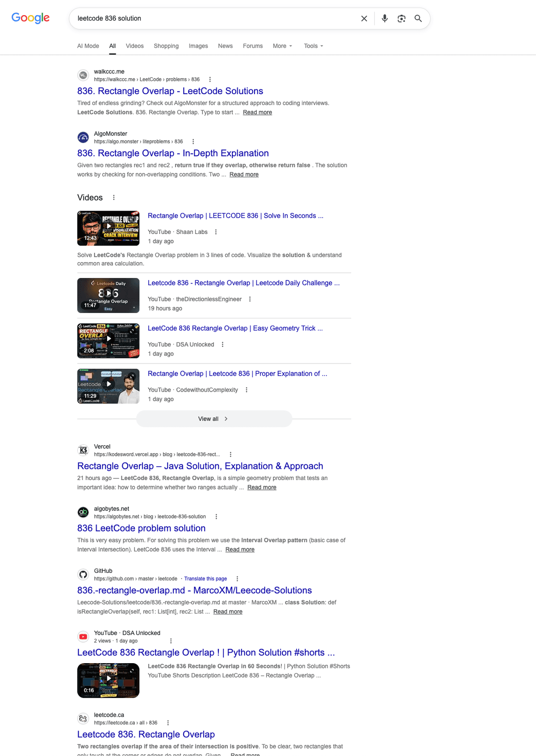Image resolution: width=536 pixels, height=756 pixels.
Task: Open options menu for algobytes.net result
Action: click(216, 517)
